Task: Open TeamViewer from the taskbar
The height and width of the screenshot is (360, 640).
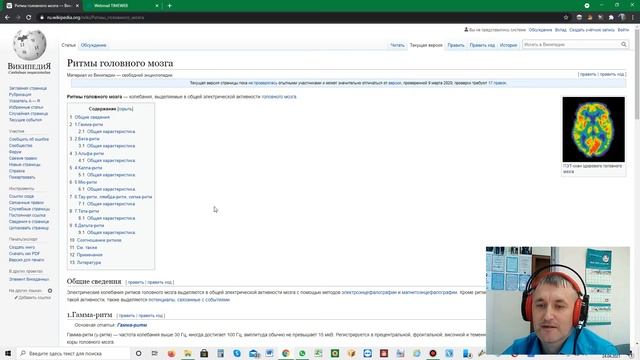Action: pos(367,353)
